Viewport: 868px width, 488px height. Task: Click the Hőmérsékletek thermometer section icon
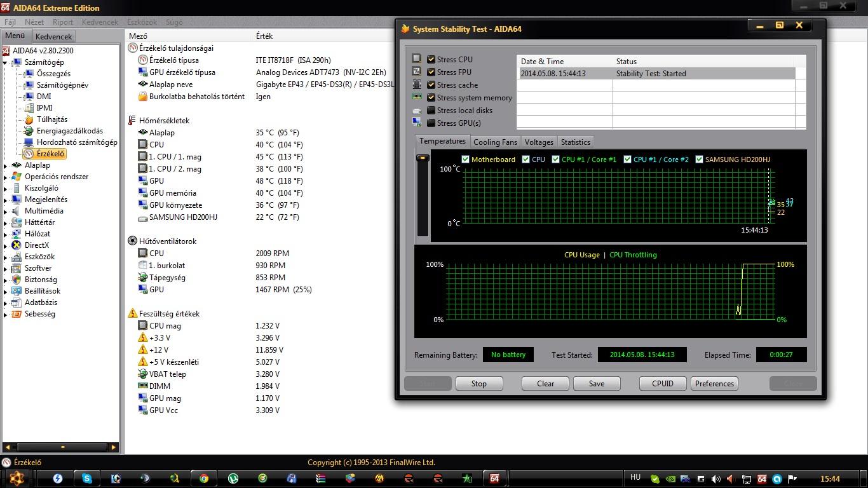coord(132,120)
